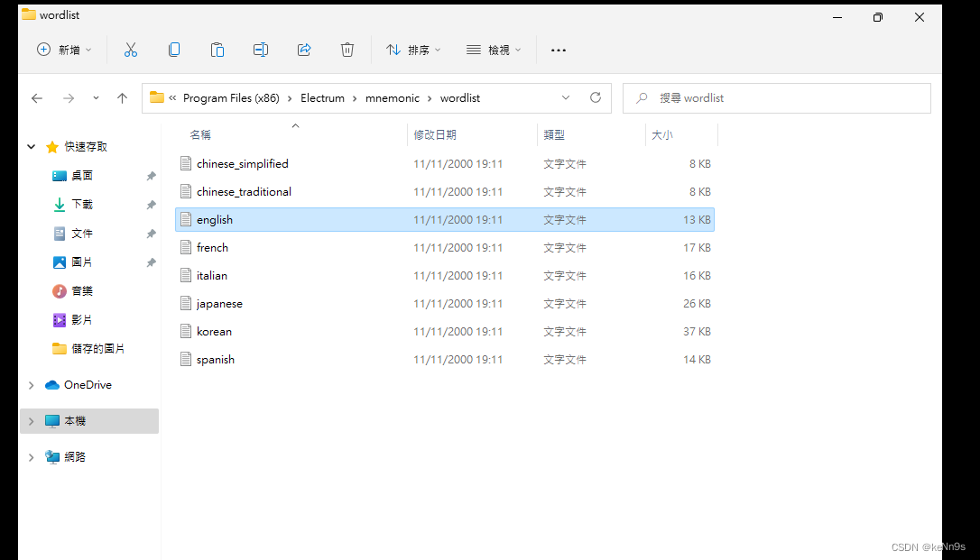This screenshot has height=560, width=980.
Task: Collapse the 快速存取 (Quick access) tree
Action: tap(32, 147)
